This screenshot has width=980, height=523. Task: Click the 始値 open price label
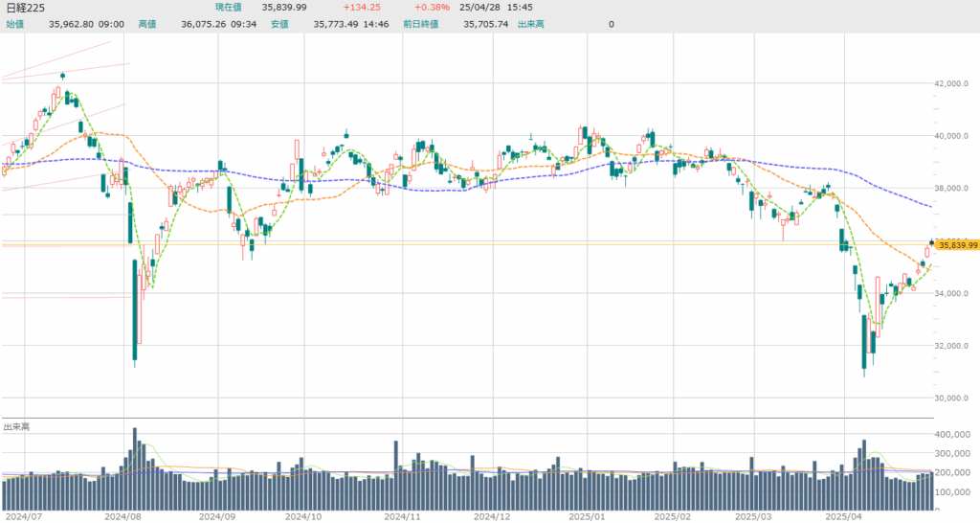point(15,24)
